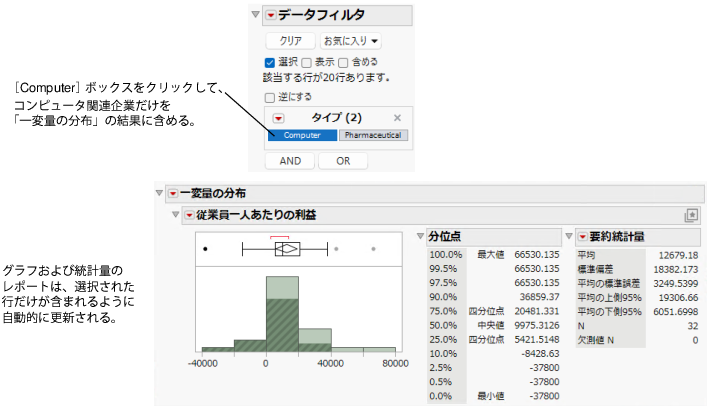The height and width of the screenshot is (408, 709).
Task: Open the 要約統計量 red triangle menu
Action: click(582, 237)
